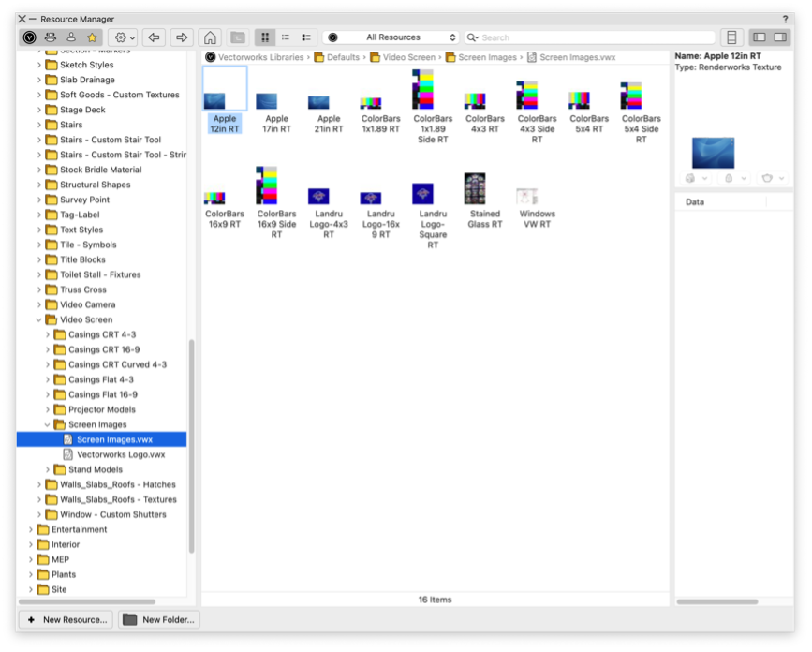Open the teapot render preview dropdown

pos(771,178)
